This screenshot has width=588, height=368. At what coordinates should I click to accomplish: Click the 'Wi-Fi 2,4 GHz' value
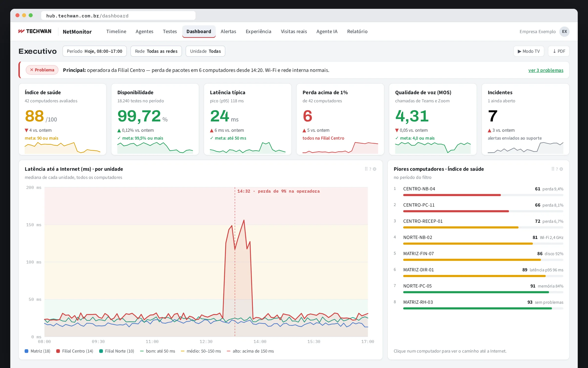tap(551, 237)
